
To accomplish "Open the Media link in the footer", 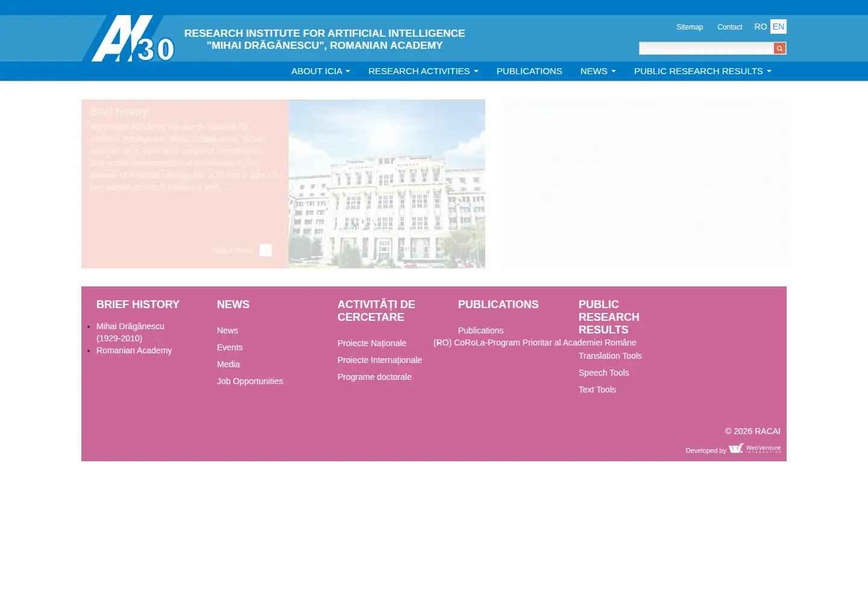I will coord(228,364).
